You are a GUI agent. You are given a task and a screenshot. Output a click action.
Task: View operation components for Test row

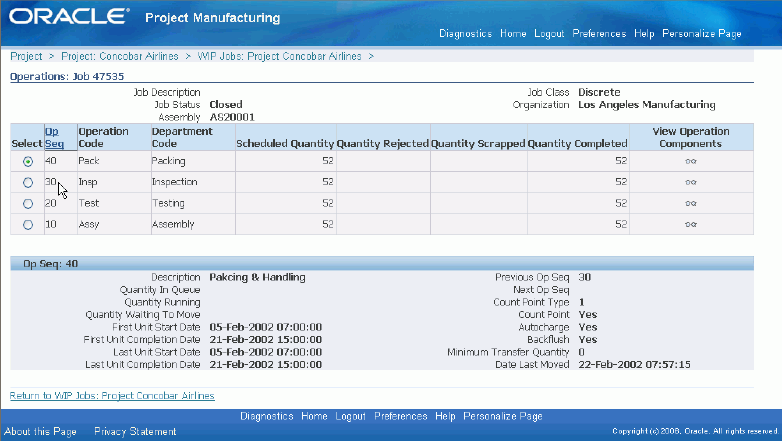pyautogui.click(x=691, y=204)
